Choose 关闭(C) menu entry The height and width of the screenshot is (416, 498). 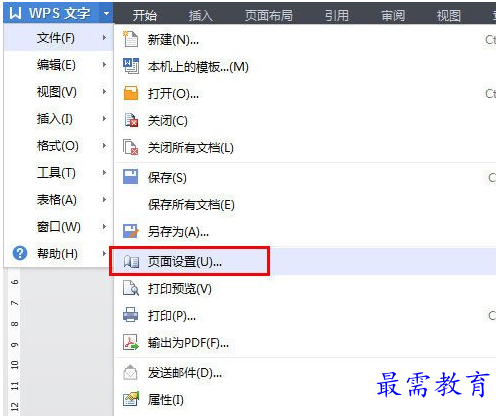click(305, 121)
